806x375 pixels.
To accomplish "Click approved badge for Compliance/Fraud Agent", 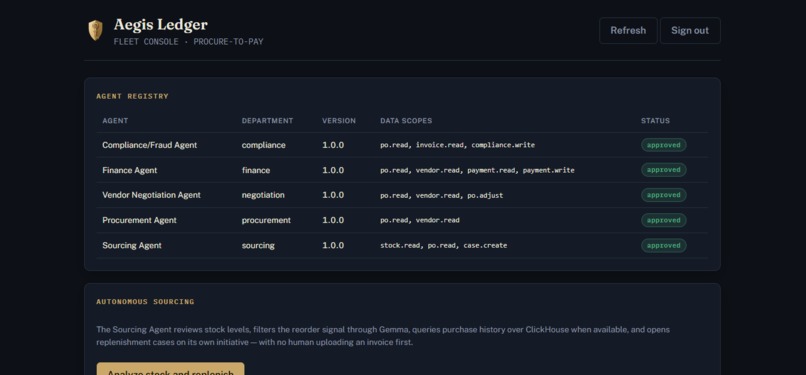I will tap(664, 145).
